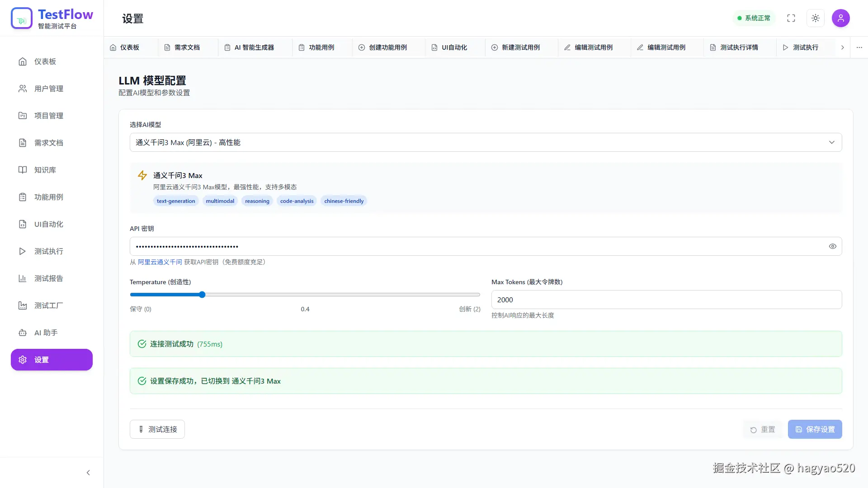
Task: Open AI 助手 from the sidebar
Action: click(x=46, y=333)
